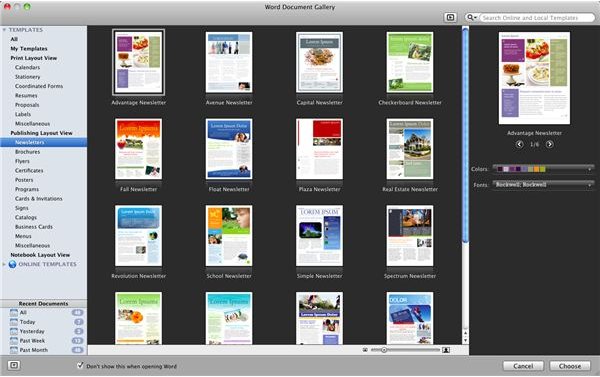
Task: Click the Past Week recent documents icon
Action: (x=14, y=341)
